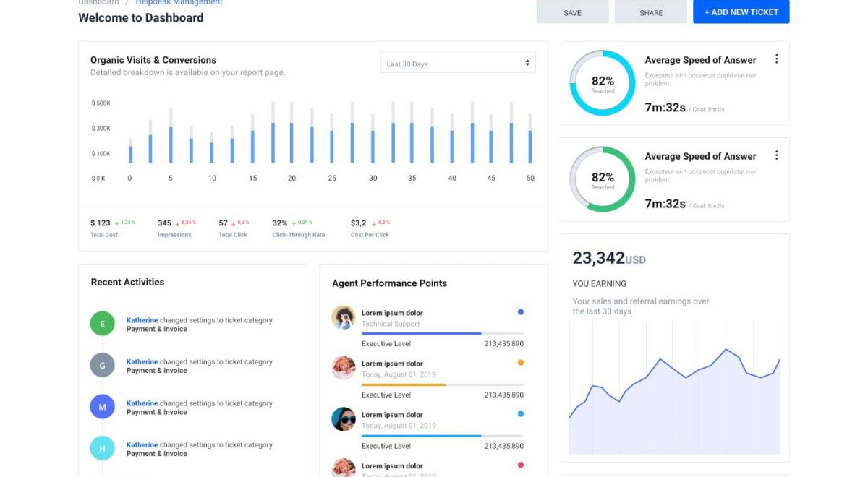This screenshot has height=477, width=868.
Task: Click the 345 Impressions value
Action: point(164,223)
